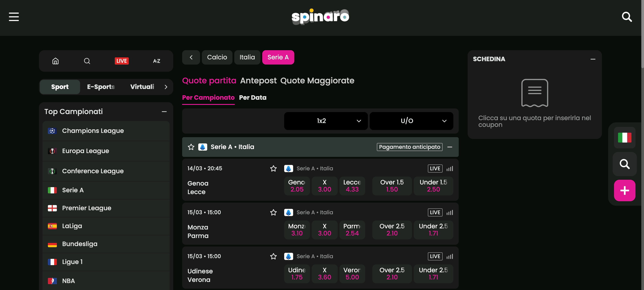The height and width of the screenshot is (290, 644).
Task: Select the Sport tab
Action: [x=60, y=87]
